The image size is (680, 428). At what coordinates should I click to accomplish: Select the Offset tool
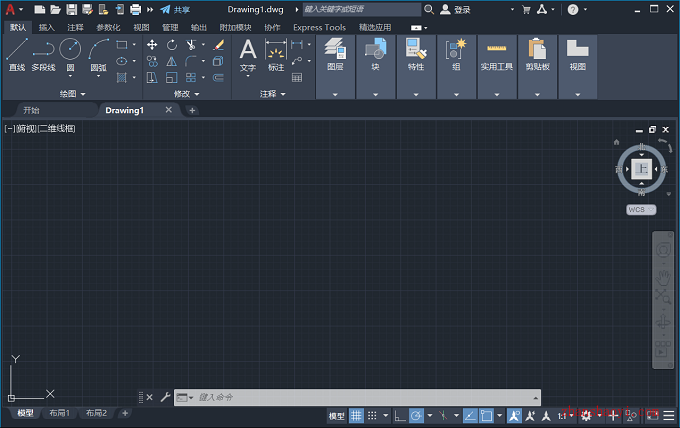(x=219, y=78)
